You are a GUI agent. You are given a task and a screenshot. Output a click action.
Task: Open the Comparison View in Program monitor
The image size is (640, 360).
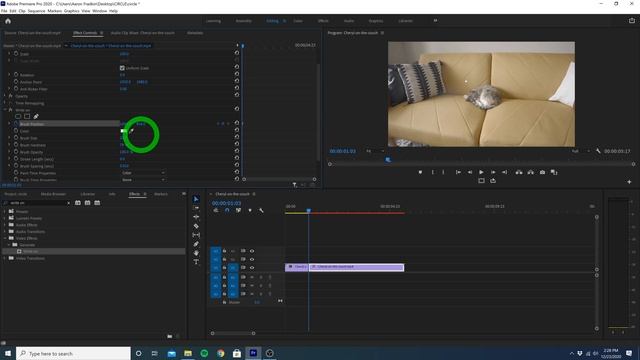[554, 172]
